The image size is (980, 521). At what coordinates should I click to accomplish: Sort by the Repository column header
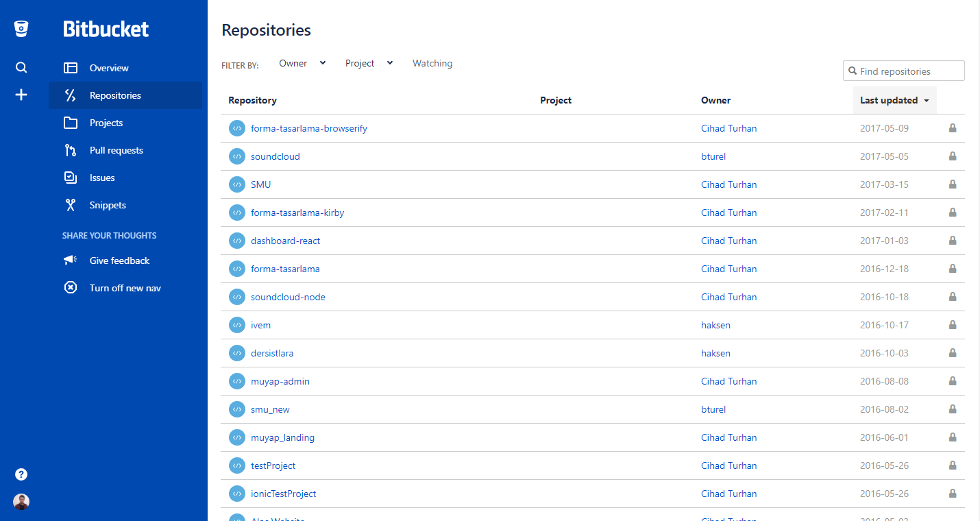(x=252, y=100)
